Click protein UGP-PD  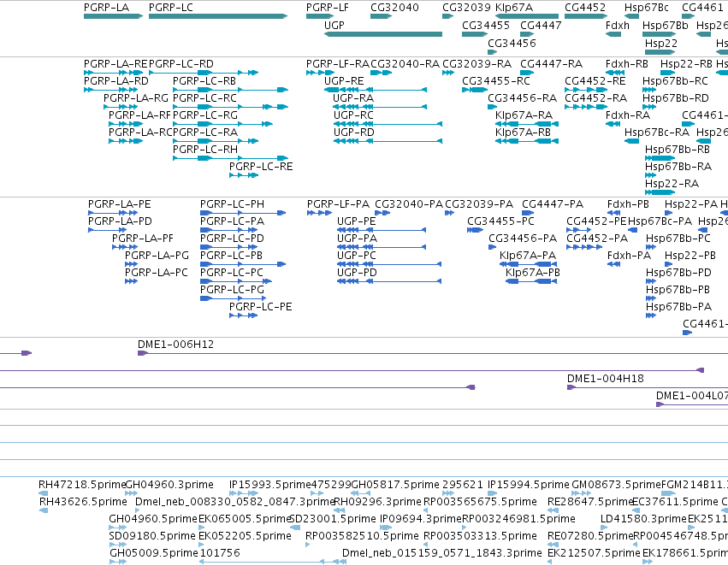(357, 273)
